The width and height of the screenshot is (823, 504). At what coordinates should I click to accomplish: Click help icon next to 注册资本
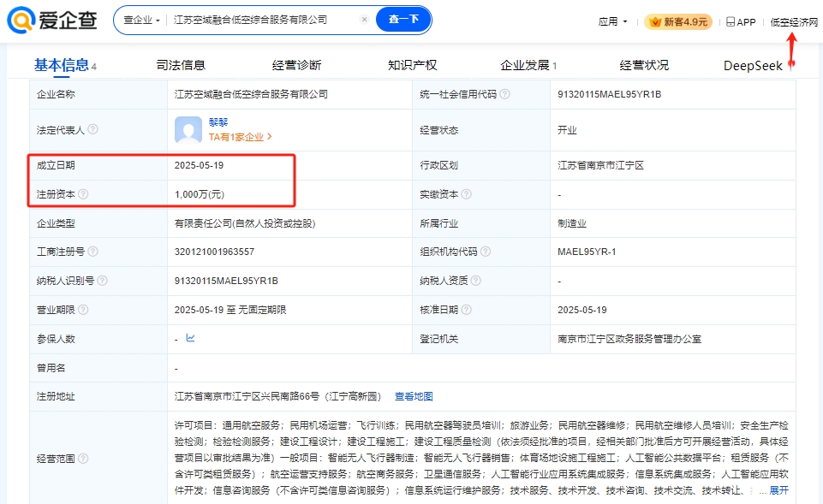point(83,194)
